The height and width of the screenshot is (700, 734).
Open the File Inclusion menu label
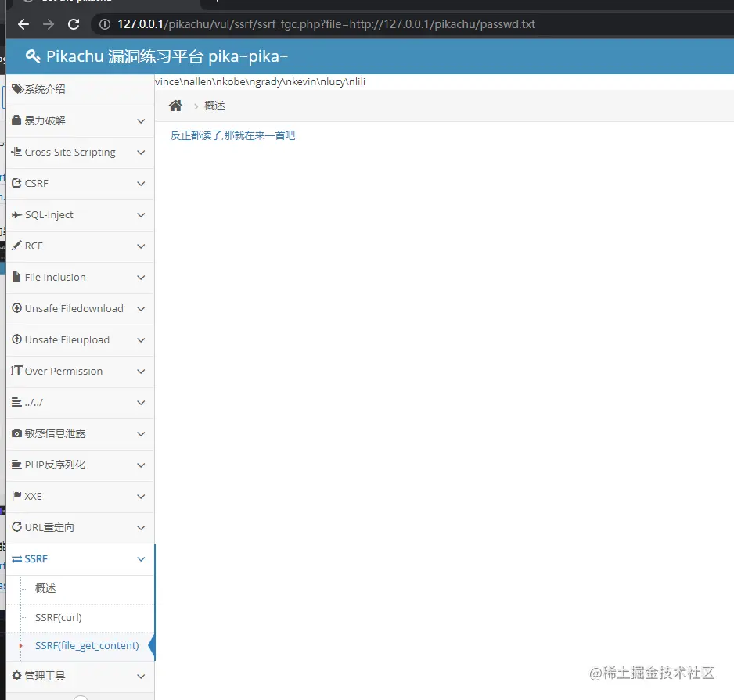[56, 277]
